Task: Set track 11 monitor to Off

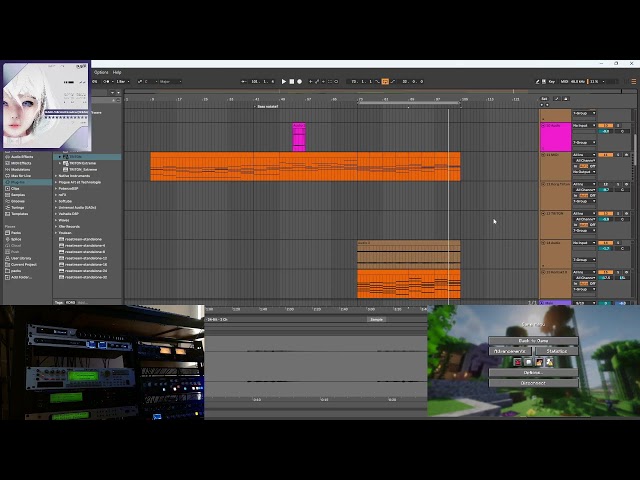Action: (x=593, y=166)
